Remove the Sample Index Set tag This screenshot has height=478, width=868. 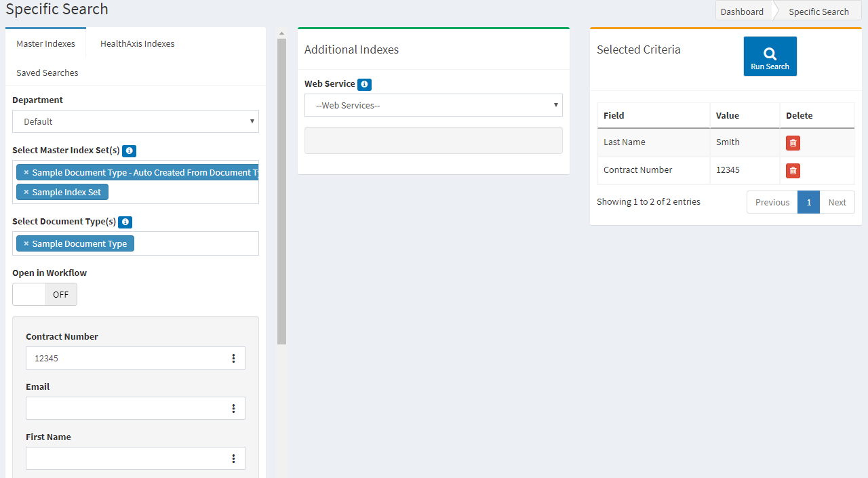click(x=26, y=193)
